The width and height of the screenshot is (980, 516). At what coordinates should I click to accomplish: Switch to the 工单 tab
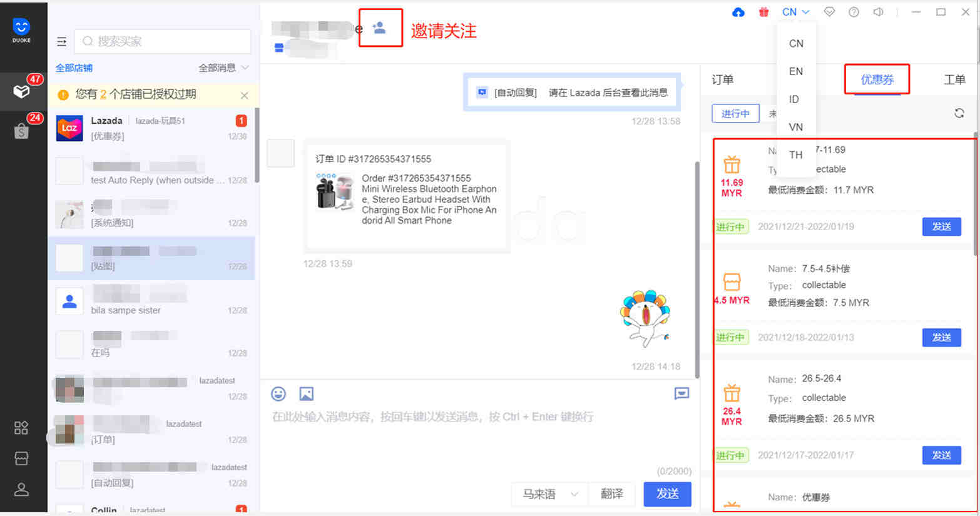point(954,79)
